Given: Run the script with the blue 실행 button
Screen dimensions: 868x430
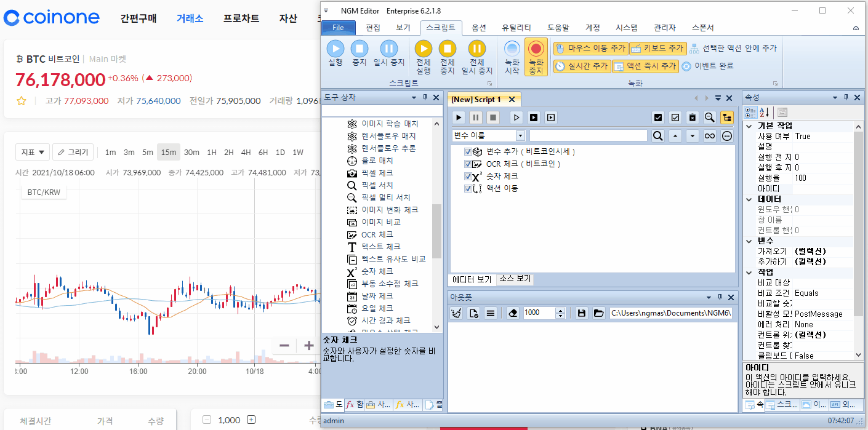Looking at the screenshot, I should coord(335,54).
